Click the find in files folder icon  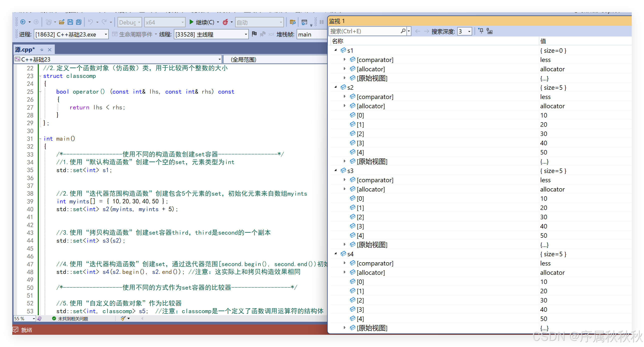(292, 22)
